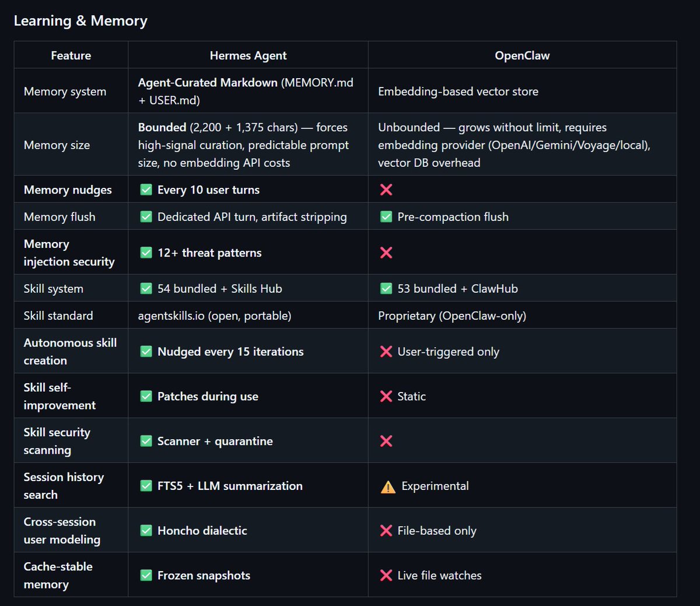Click the 'Every 10 user turns' text
The width and height of the screenshot is (700, 606).
[x=208, y=190]
